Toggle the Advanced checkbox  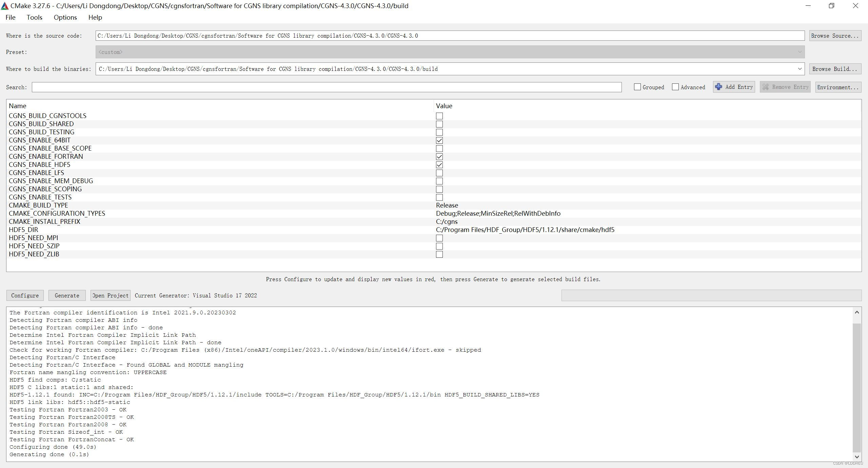click(x=675, y=87)
